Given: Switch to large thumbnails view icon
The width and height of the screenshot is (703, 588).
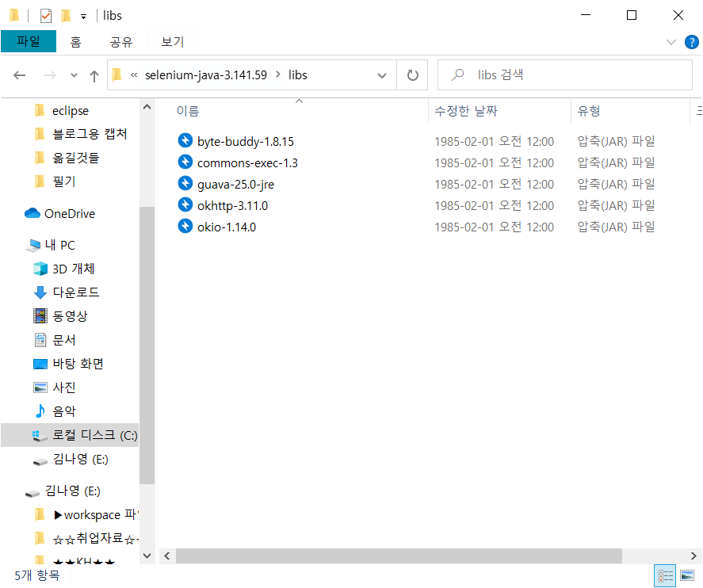Looking at the screenshot, I should [687, 575].
